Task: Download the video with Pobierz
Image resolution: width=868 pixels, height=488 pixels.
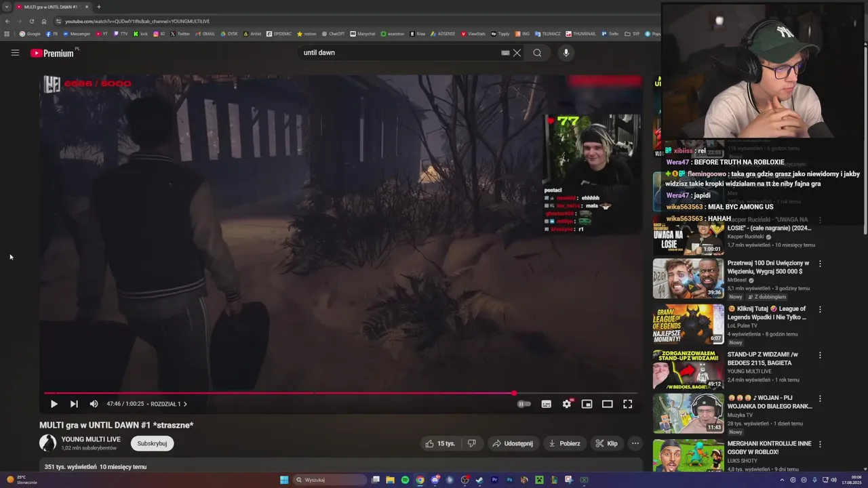Action: pos(564,443)
